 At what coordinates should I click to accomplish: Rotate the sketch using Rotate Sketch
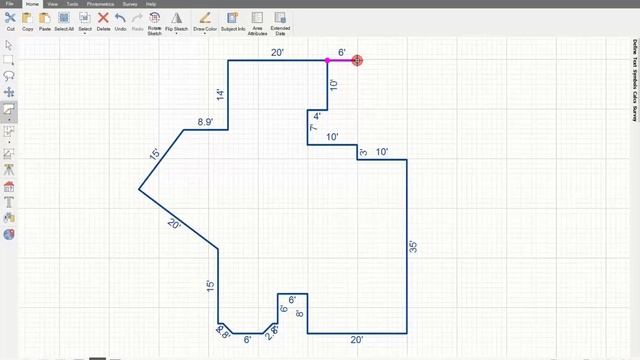click(x=154, y=18)
